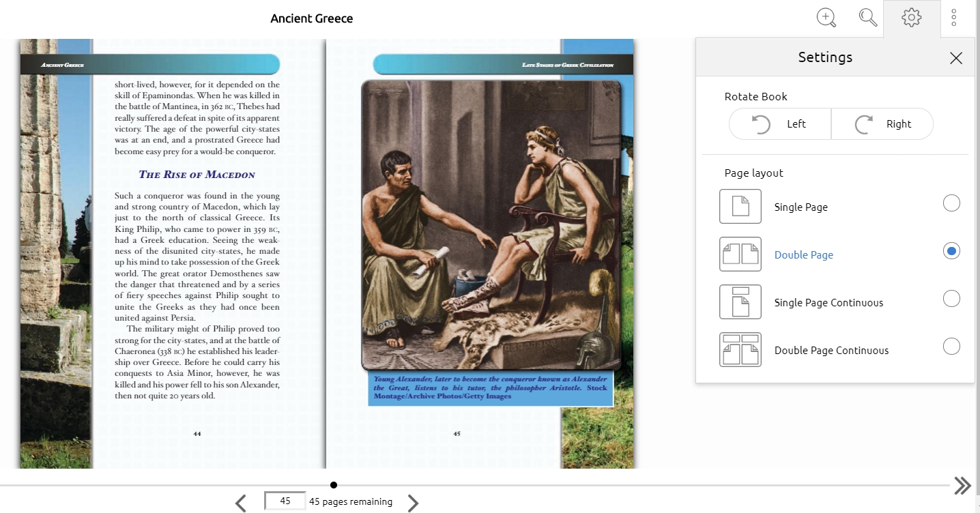Click the Double Page Continuous layout icon
This screenshot has width=980, height=513.
tap(740, 349)
